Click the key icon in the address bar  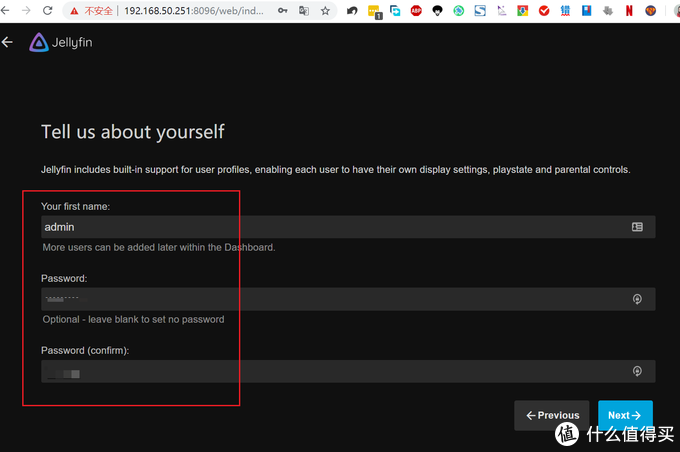click(x=283, y=12)
